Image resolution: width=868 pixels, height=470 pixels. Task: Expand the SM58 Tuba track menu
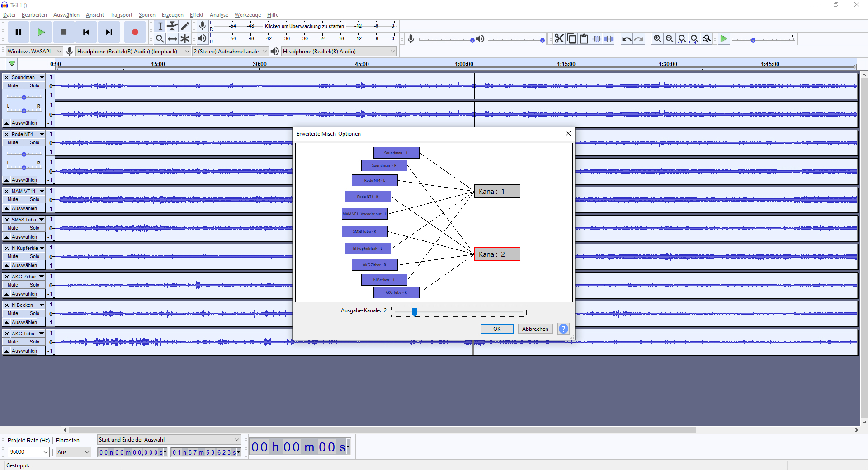pos(42,220)
